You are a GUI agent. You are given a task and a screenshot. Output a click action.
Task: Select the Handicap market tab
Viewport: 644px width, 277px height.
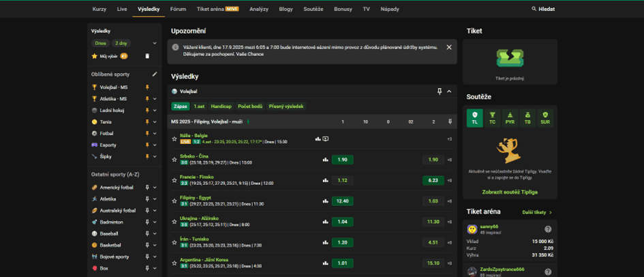tap(221, 106)
